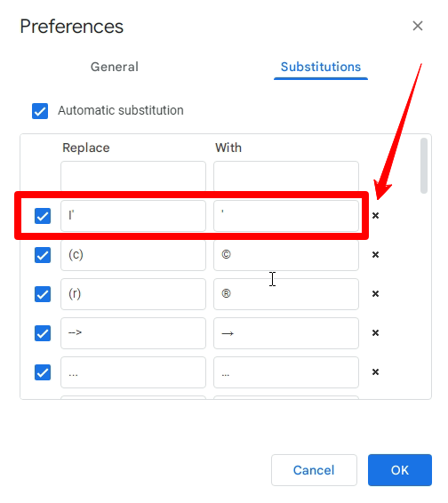Focus the empty Replace input field
This screenshot has width=448, height=503.
[133, 176]
